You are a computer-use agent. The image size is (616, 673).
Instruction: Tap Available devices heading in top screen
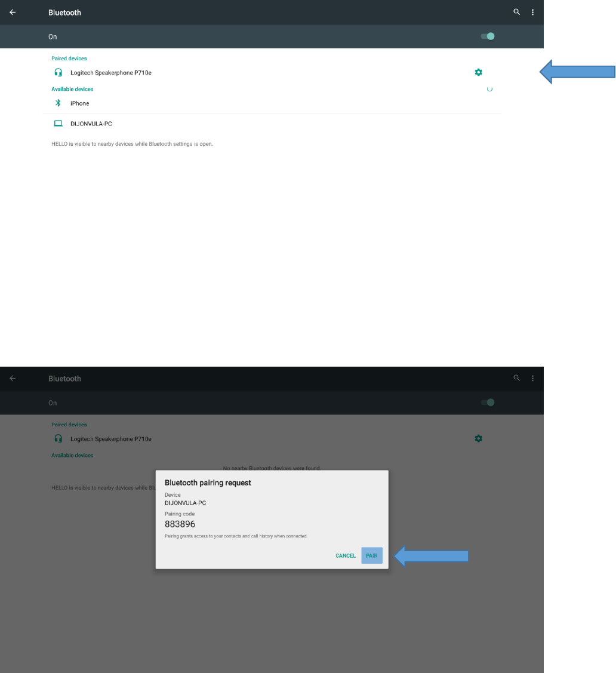click(72, 89)
